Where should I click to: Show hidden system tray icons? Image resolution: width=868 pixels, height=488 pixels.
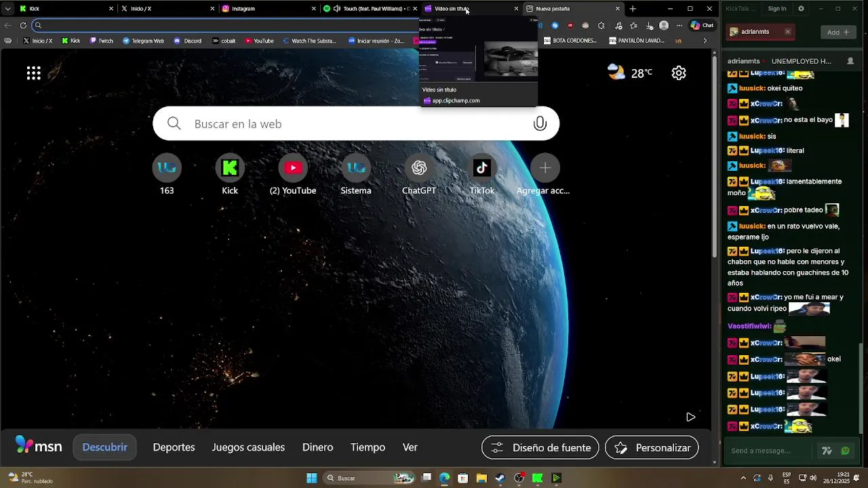click(x=743, y=478)
